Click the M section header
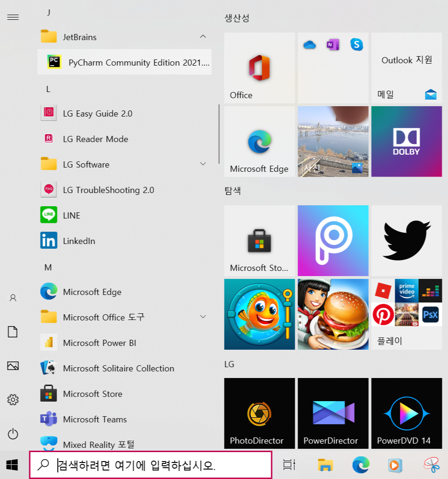448x479 pixels. click(x=48, y=267)
